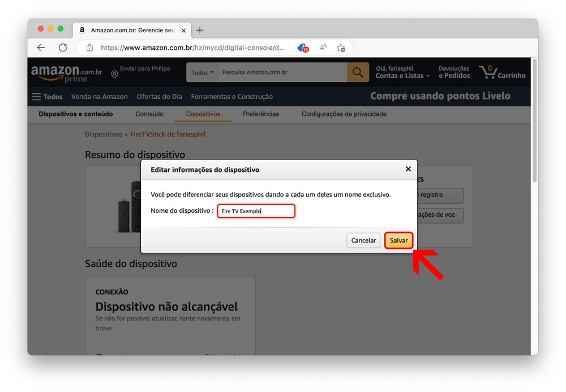Click the Fire TV Stick product image
The height and width of the screenshot is (392, 566).
coord(129,207)
